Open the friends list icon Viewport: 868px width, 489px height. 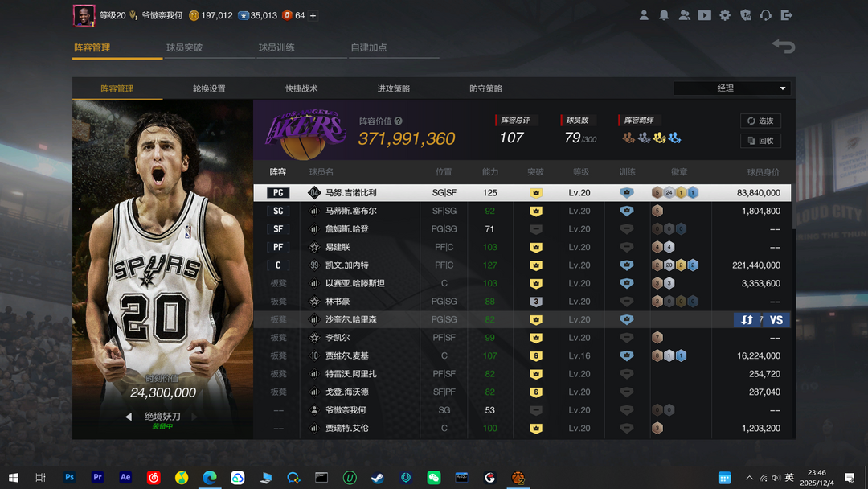(684, 15)
